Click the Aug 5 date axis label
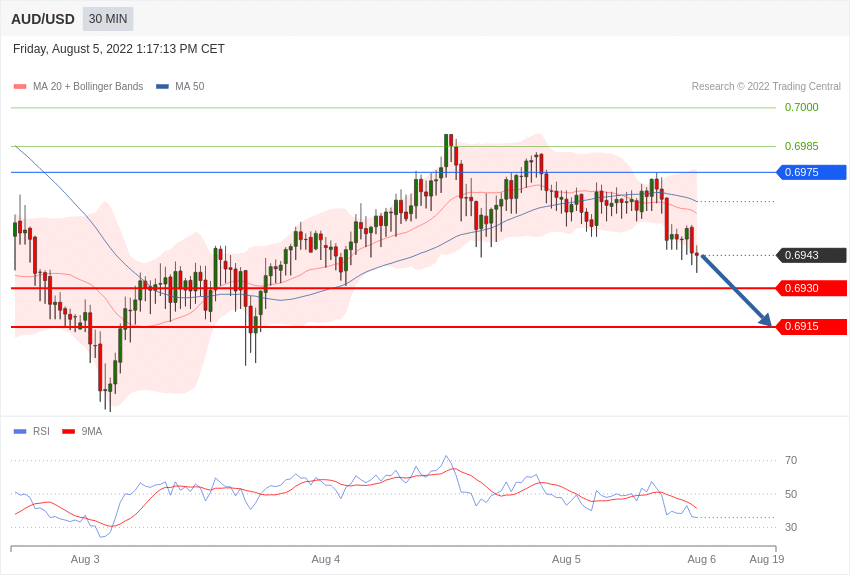The width and height of the screenshot is (850, 576). point(566,559)
